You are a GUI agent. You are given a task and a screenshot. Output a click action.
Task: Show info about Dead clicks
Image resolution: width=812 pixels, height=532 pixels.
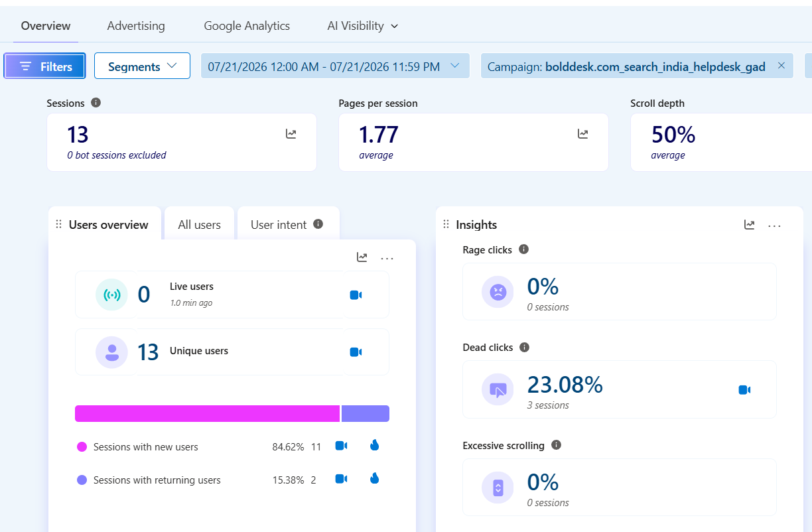click(524, 347)
